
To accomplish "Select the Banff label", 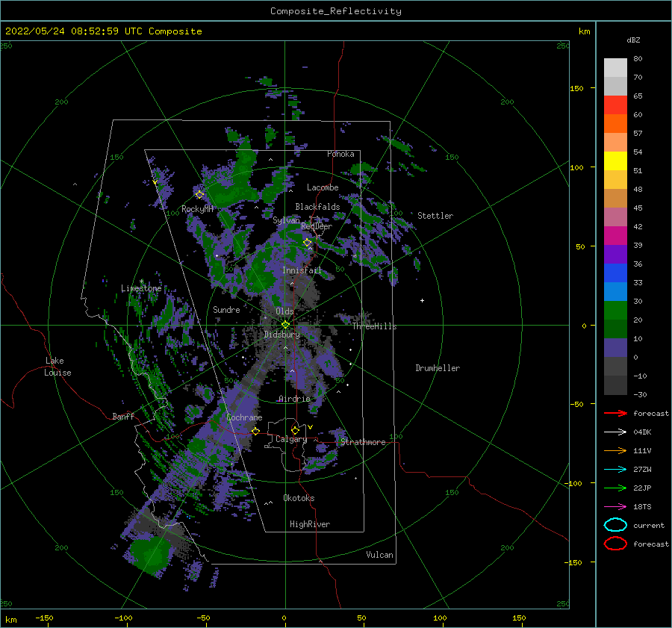I will (x=123, y=416).
